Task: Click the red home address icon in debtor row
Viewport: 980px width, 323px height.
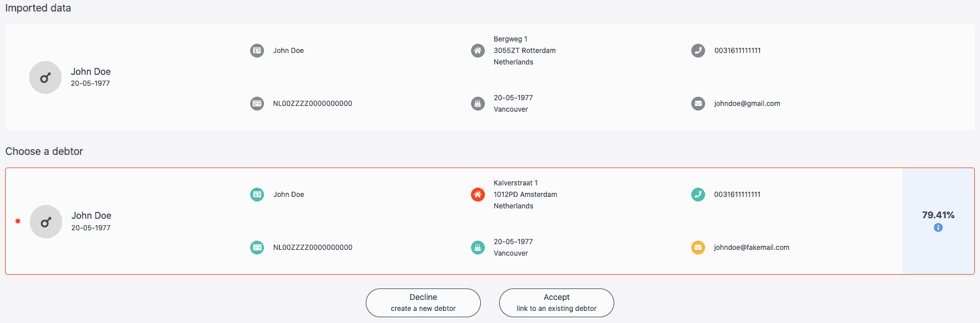Action: [478, 195]
